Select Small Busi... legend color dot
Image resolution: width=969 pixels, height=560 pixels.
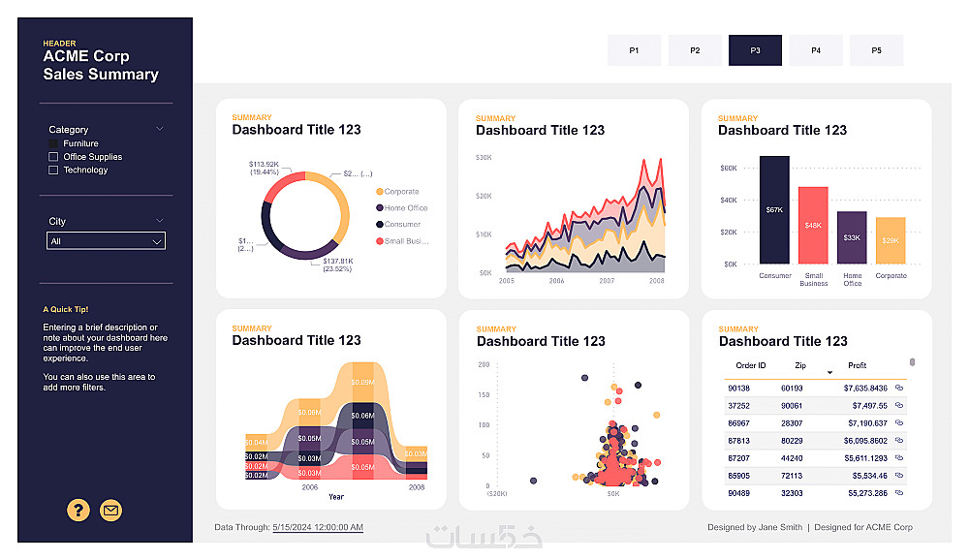click(380, 241)
